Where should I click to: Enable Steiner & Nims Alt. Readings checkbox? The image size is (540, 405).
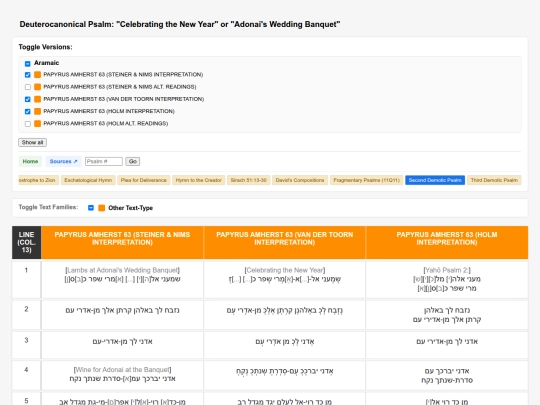[x=28, y=87]
